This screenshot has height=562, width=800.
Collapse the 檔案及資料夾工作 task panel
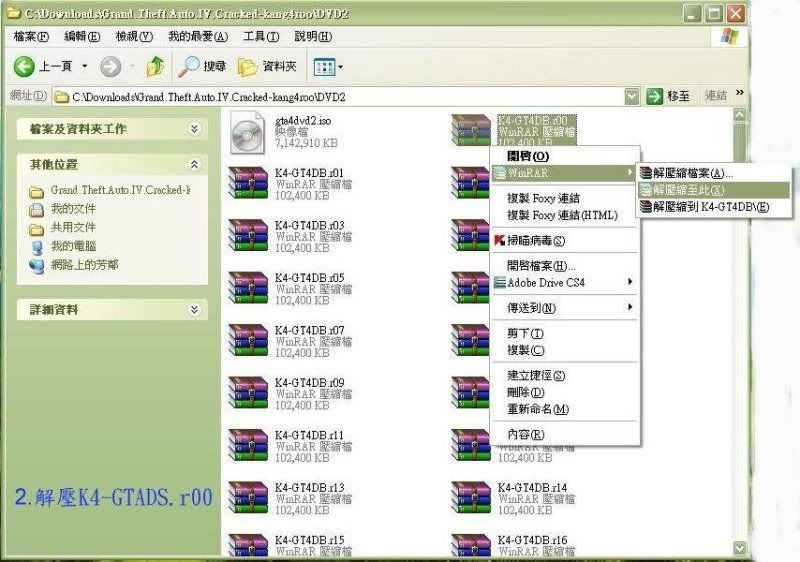point(194,129)
